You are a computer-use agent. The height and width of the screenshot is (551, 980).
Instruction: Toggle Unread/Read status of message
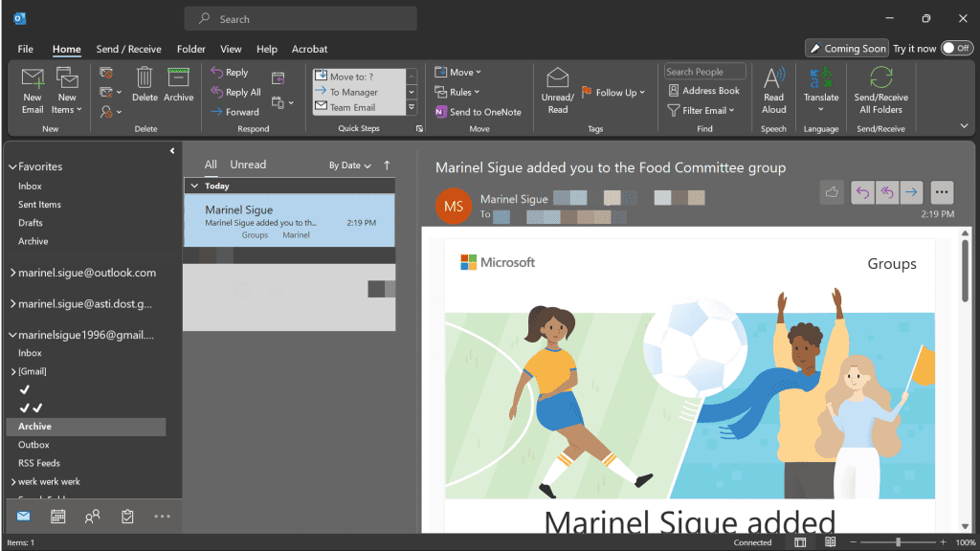(557, 90)
